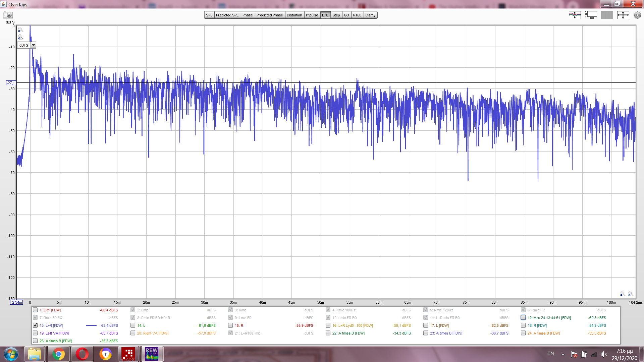Click the separate traces icon
The height and width of the screenshot is (362, 644).
[575, 15]
